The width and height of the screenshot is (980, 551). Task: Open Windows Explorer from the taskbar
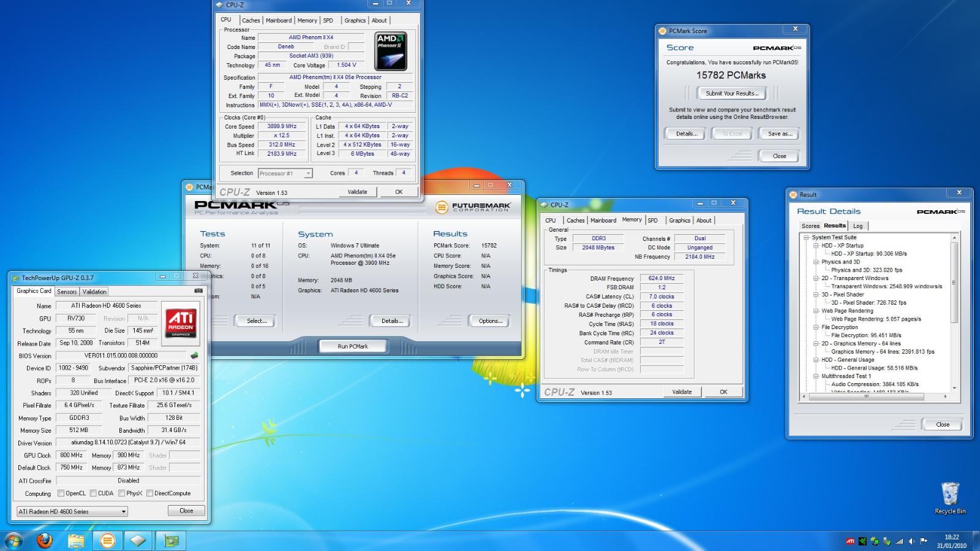click(75, 541)
